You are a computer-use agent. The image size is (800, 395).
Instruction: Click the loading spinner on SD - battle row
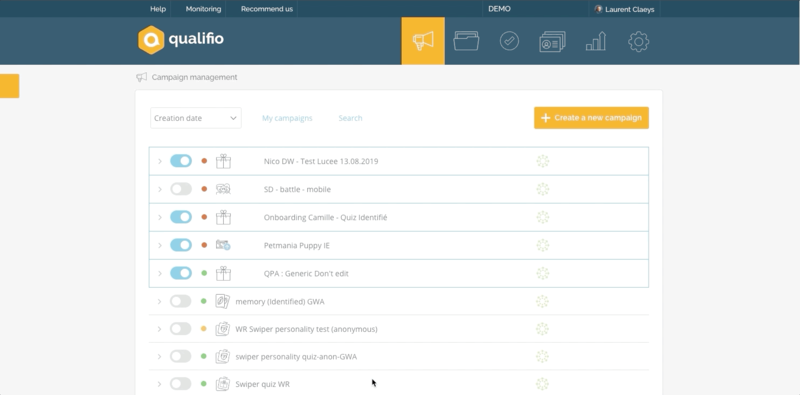[543, 189]
